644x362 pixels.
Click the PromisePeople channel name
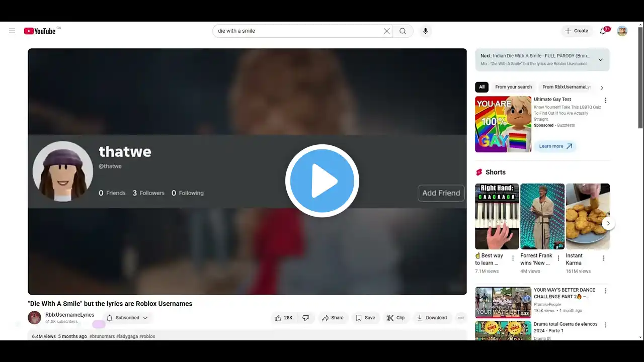coord(547,304)
